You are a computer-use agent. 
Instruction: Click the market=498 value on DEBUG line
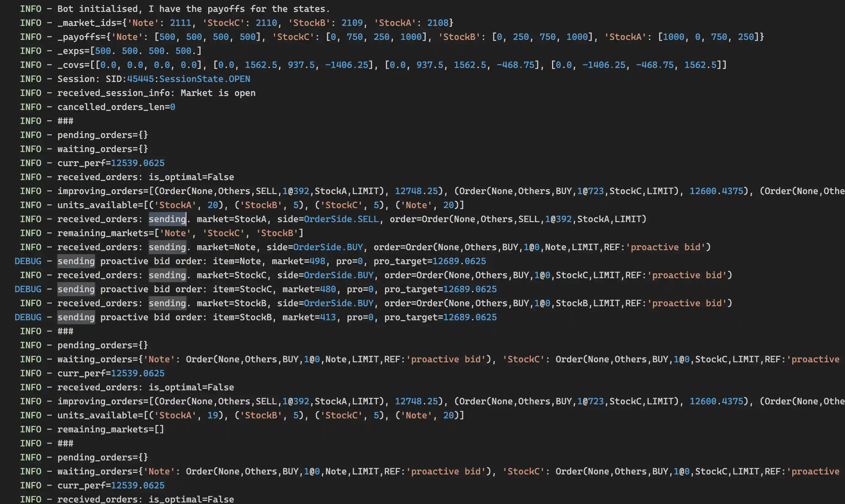(x=317, y=261)
